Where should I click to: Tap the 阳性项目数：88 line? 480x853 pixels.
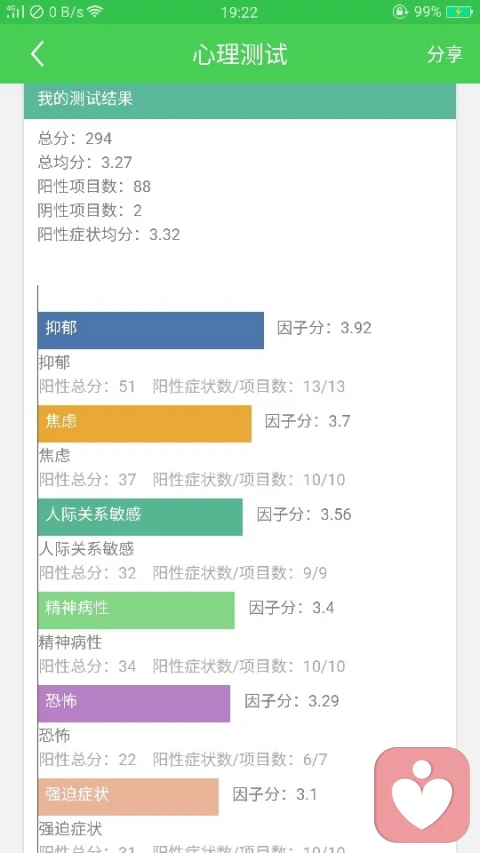click(94, 187)
